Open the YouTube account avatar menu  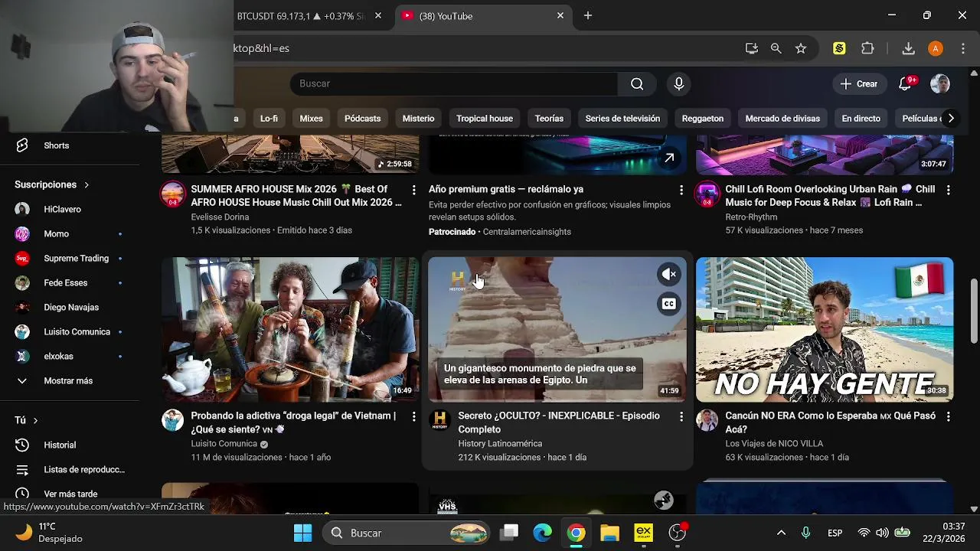(x=940, y=84)
